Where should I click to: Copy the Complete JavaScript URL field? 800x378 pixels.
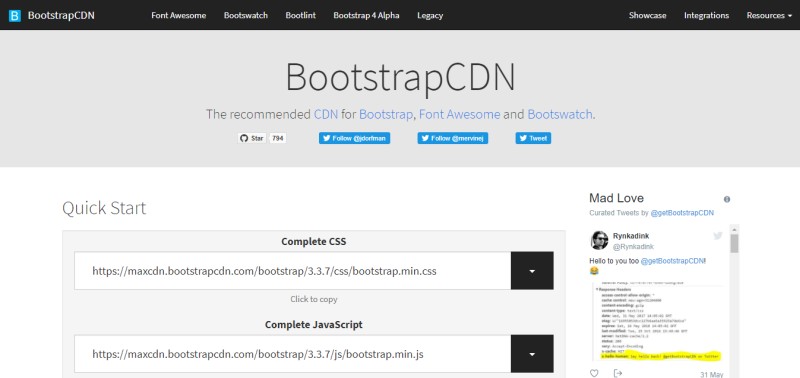click(292, 354)
